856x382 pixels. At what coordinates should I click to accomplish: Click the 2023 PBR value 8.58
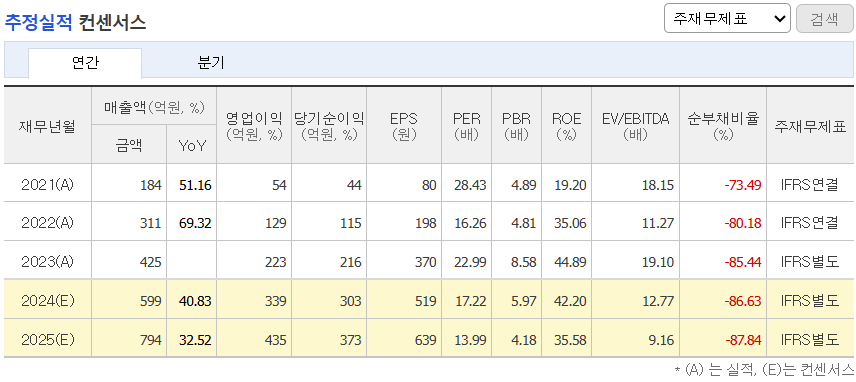(523, 263)
